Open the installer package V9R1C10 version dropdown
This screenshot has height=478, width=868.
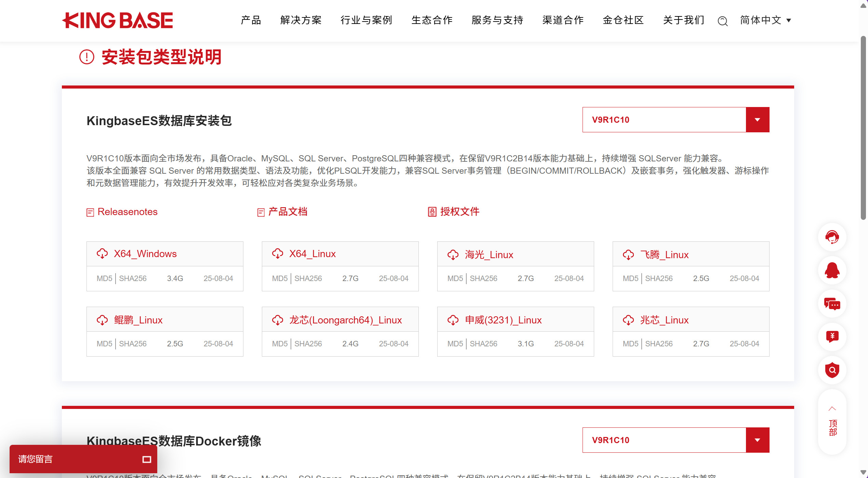click(x=757, y=120)
